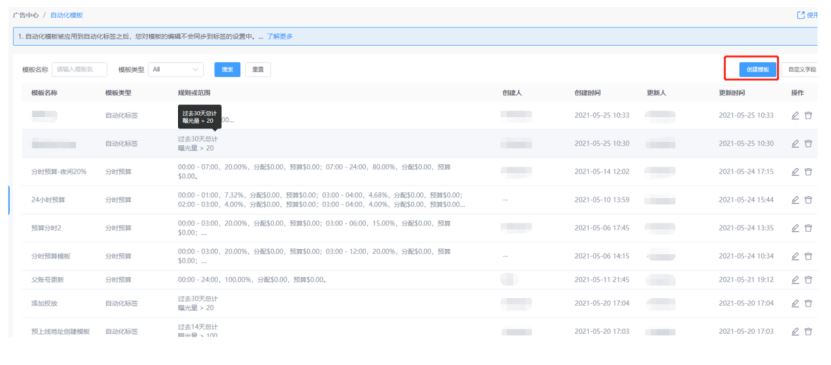This screenshot has height=365, width=831.
Task: Edit the 24小时预算 template row
Action: [795, 200]
